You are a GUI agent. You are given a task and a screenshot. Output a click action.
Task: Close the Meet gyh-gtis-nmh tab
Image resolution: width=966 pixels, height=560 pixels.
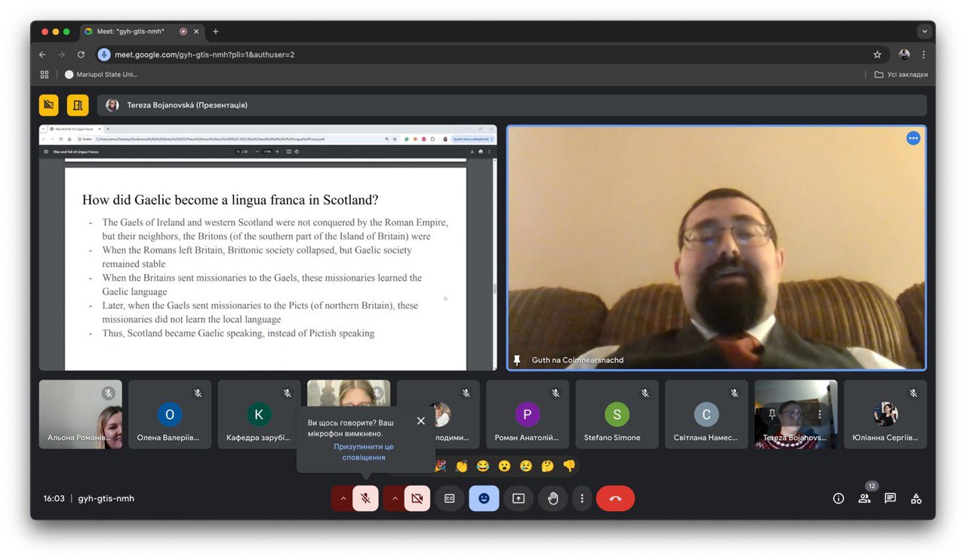coord(197,32)
